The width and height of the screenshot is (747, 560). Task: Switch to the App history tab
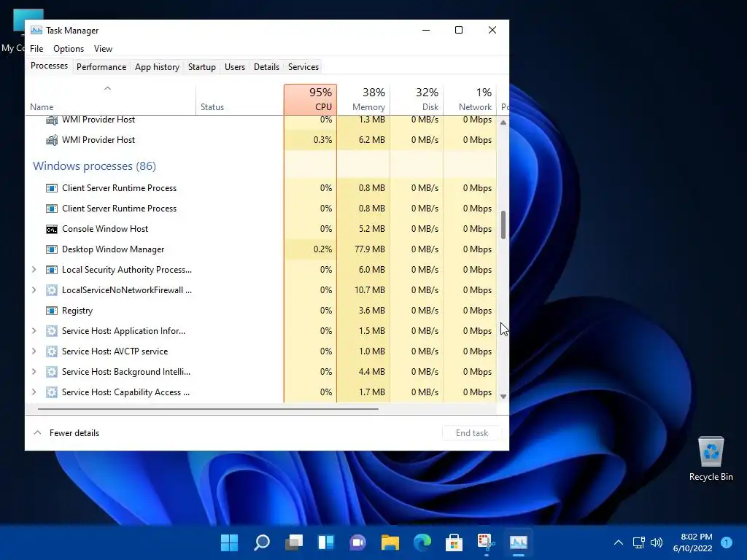click(158, 67)
